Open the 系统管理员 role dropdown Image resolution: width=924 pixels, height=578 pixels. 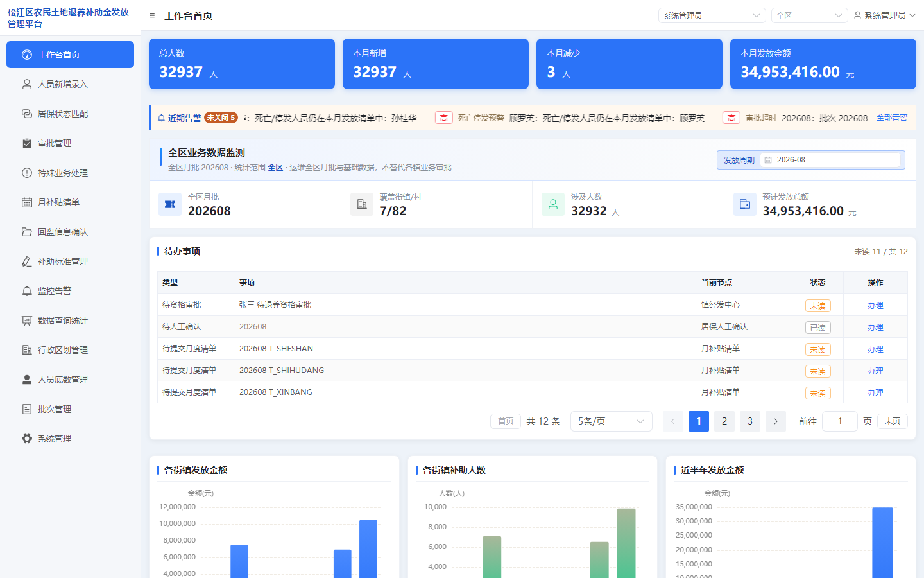712,15
